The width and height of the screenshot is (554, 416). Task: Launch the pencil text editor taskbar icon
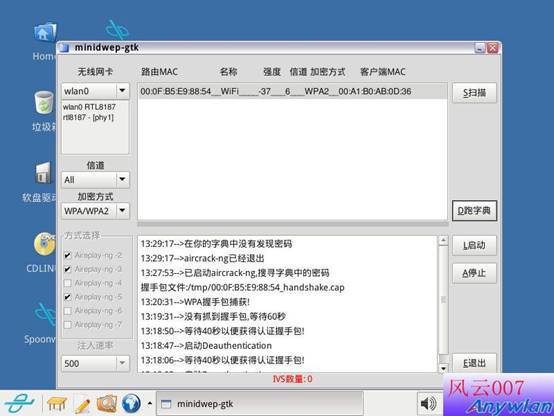click(x=82, y=405)
